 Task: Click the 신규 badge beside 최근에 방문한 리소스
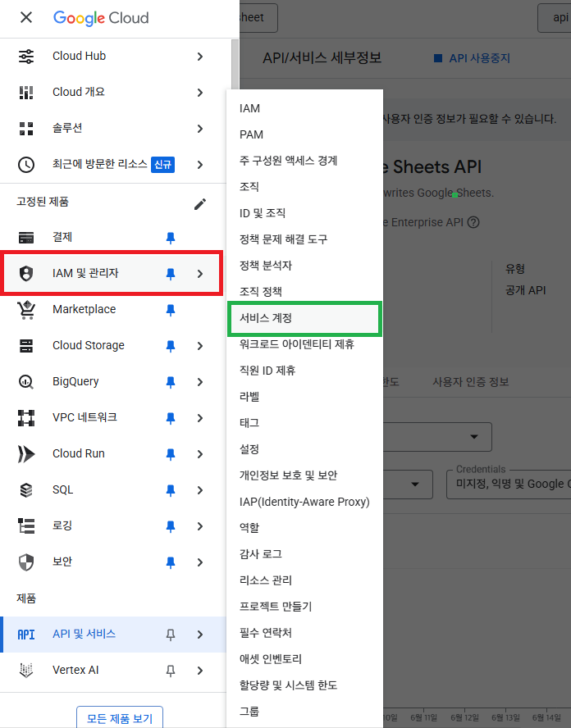162,164
